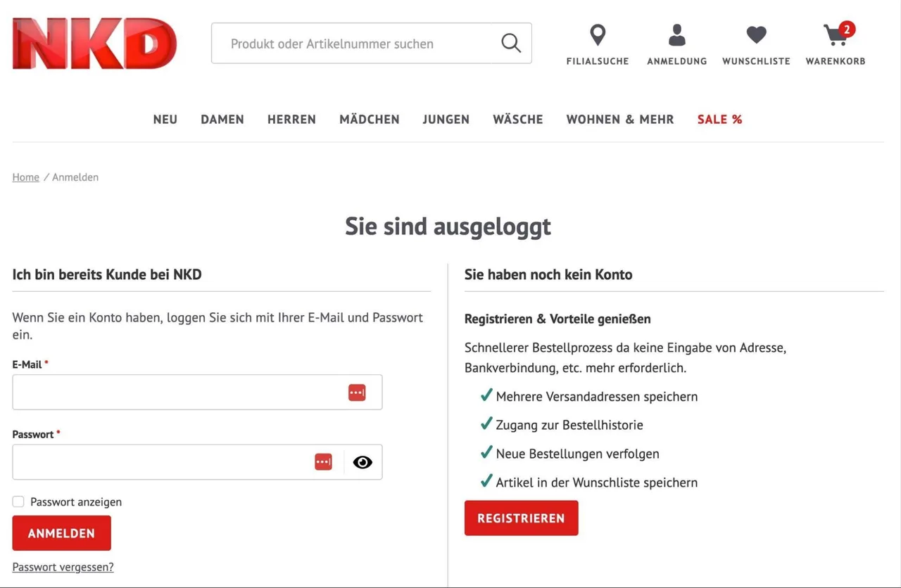
Task: Click the search magnifier icon
Action: [x=511, y=43]
